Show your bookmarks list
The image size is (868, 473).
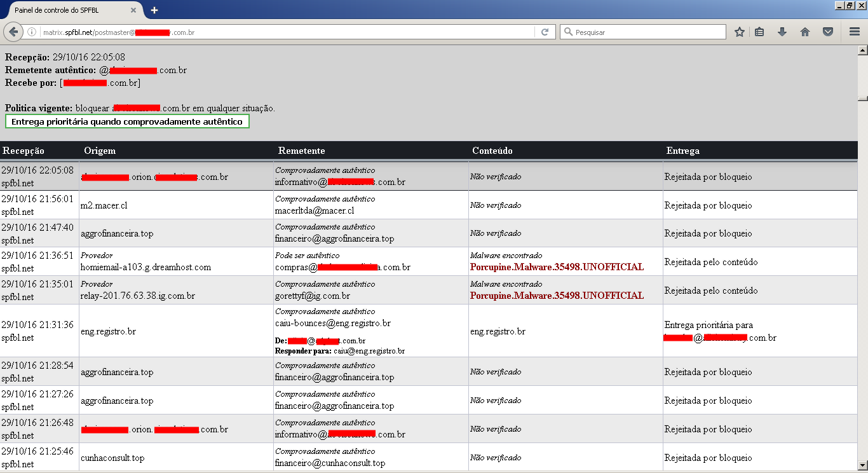759,32
